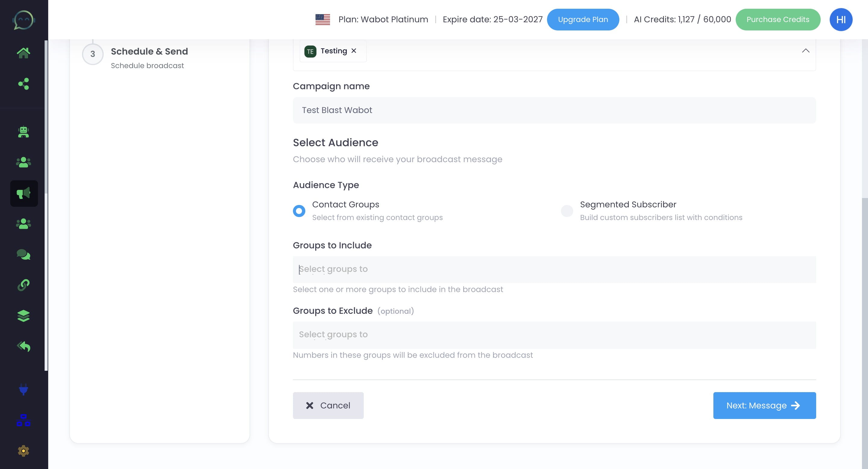Screen dimensions: 868x469
Task: Click the Purchase Credits button
Action: point(778,19)
